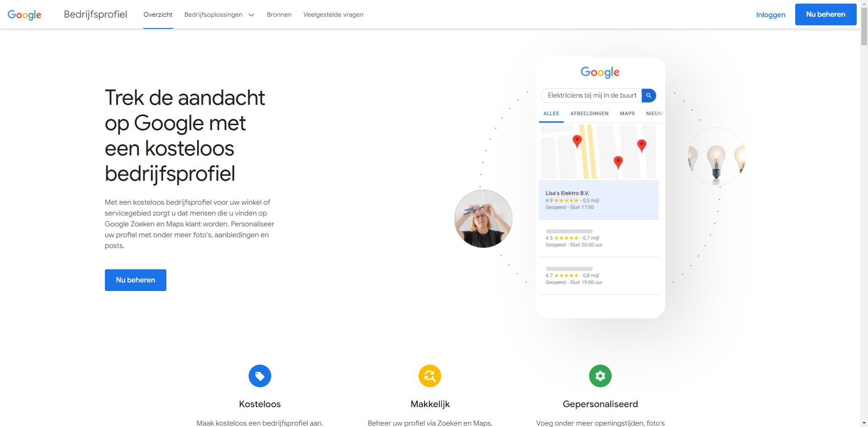Click the Google logo inside phone mockup
This screenshot has width=868, height=427.
[x=600, y=72]
